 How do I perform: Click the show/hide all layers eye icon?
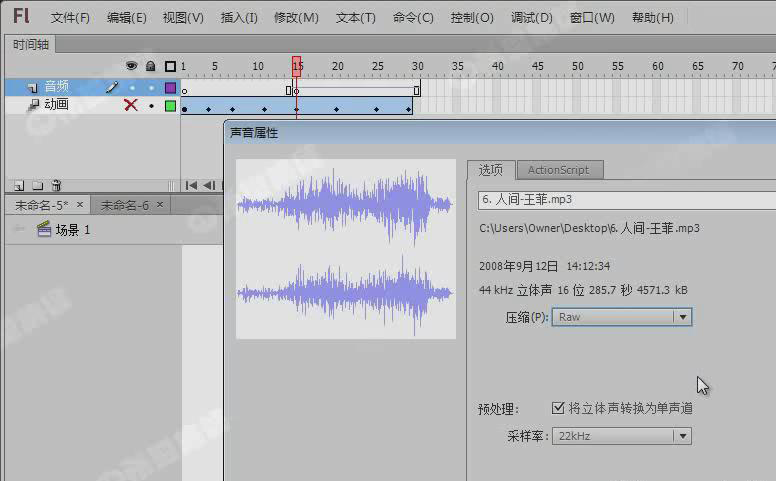(x=131, y=67)
